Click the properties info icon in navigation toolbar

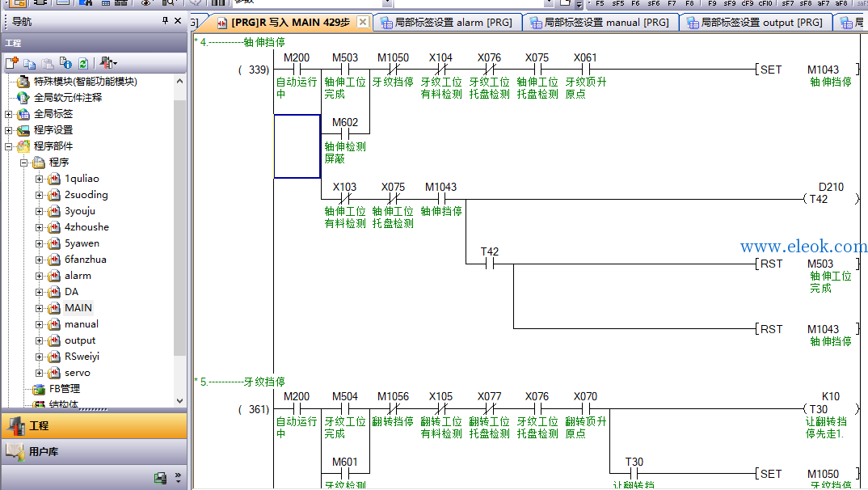point(65,63)
